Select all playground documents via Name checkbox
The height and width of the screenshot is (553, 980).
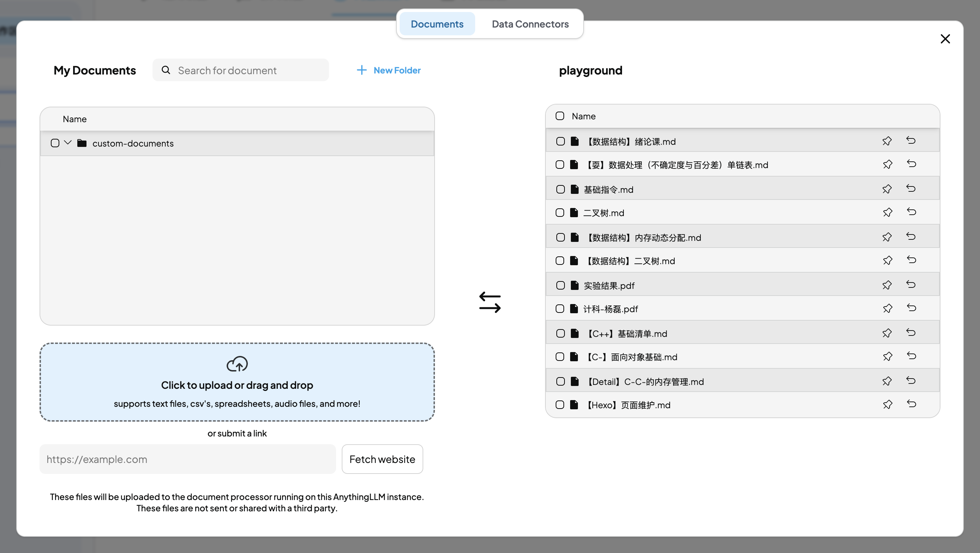(x=560, y=116)
